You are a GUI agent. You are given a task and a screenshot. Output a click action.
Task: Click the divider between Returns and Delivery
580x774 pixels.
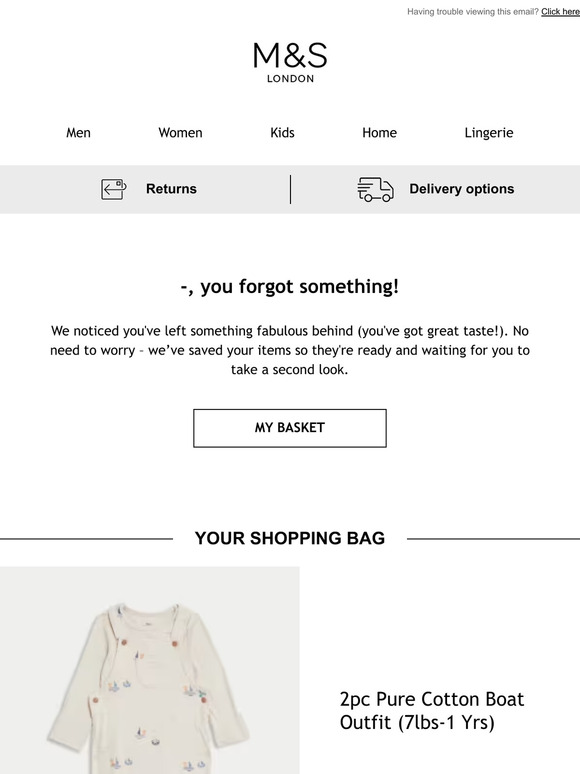pos(290,189)
